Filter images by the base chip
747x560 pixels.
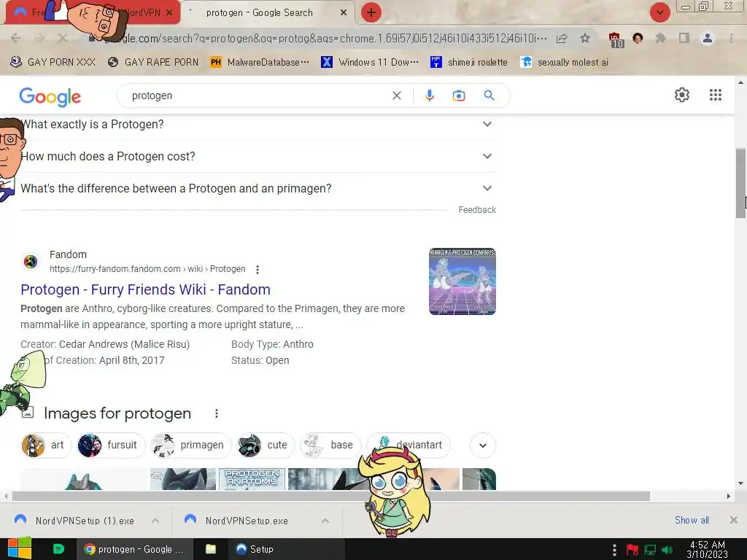[x=330, y=446]
